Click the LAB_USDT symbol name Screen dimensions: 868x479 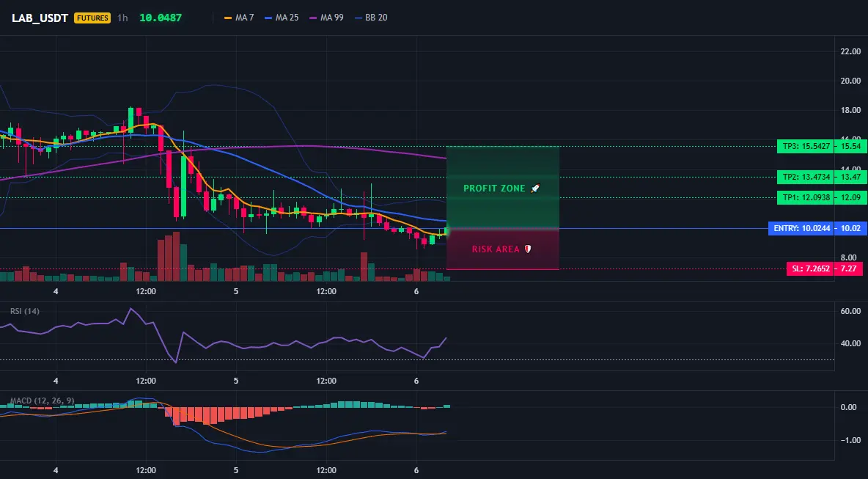(40, 18)
